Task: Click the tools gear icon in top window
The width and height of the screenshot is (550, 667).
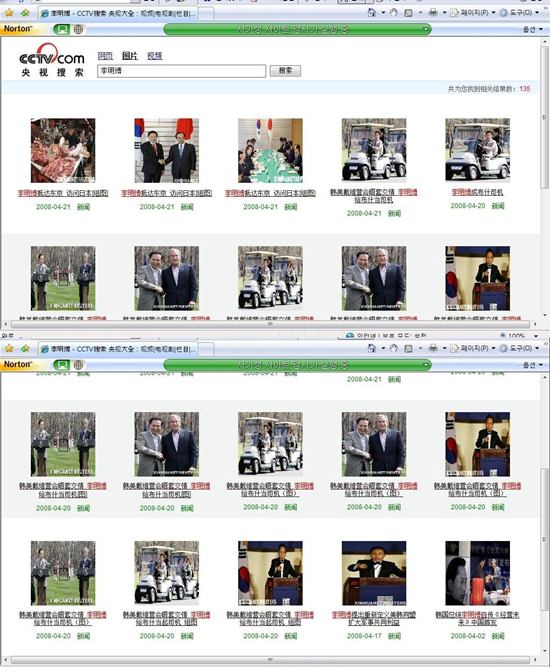Action: pos(503,13)
